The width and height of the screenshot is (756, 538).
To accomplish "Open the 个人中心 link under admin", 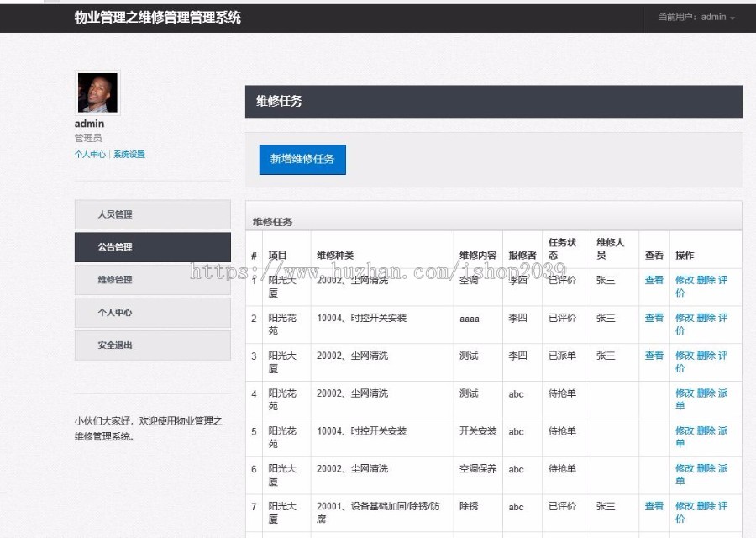I will click(x=90, y=155).
